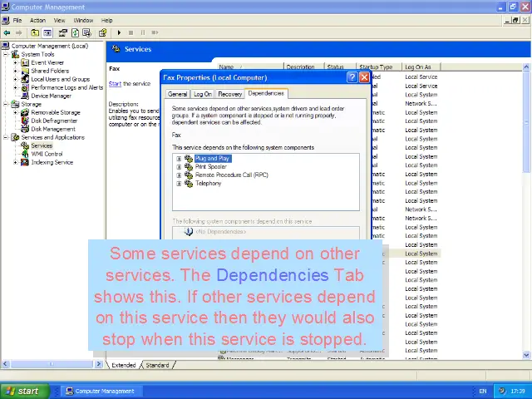Select Telephony in dependencies list
This screenshot has height=399, width=532.
click(x=208, y=184)
